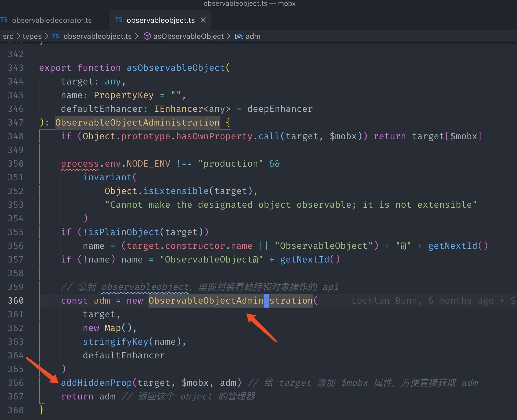Image resolution: width=517 pixels, height=420 pixels.
Task: Click NODE_ENV on line 350
Action: coord(148,164)
